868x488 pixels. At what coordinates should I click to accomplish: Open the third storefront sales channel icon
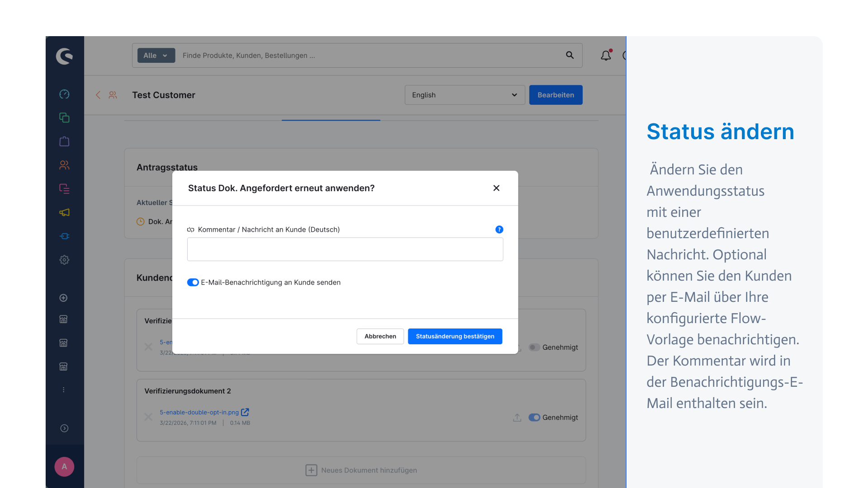[64, 366]
